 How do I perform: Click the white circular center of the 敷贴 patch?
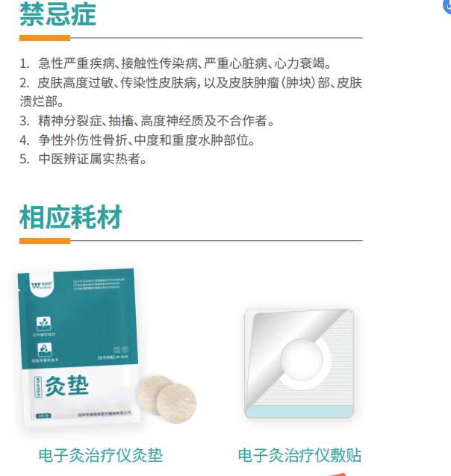tap(302, 360)
